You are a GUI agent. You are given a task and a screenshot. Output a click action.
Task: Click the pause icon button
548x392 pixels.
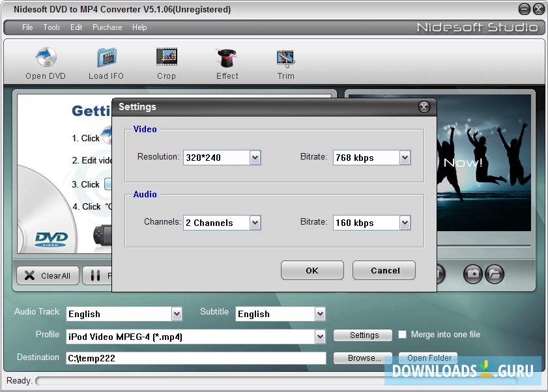[95, 275]
